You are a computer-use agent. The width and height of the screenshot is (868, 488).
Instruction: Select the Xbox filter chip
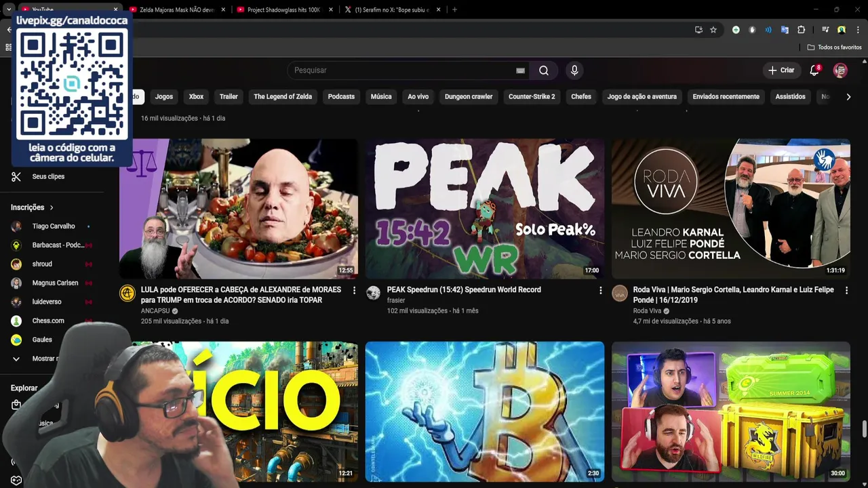point(196,97)
